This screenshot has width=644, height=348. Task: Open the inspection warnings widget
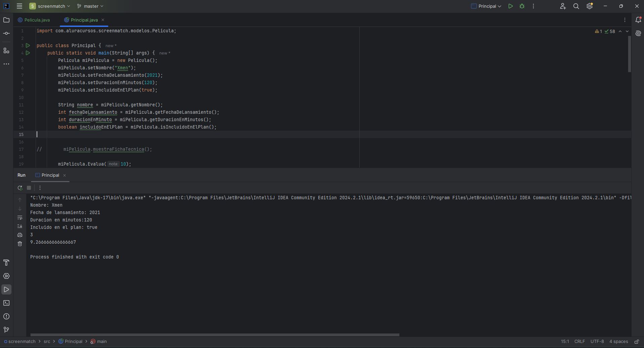pos(605,31)
